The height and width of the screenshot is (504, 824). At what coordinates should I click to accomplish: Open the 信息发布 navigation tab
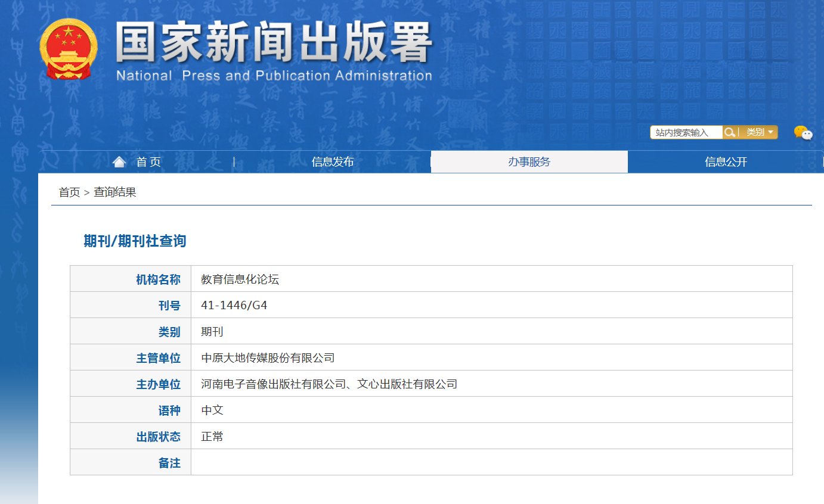332,162
